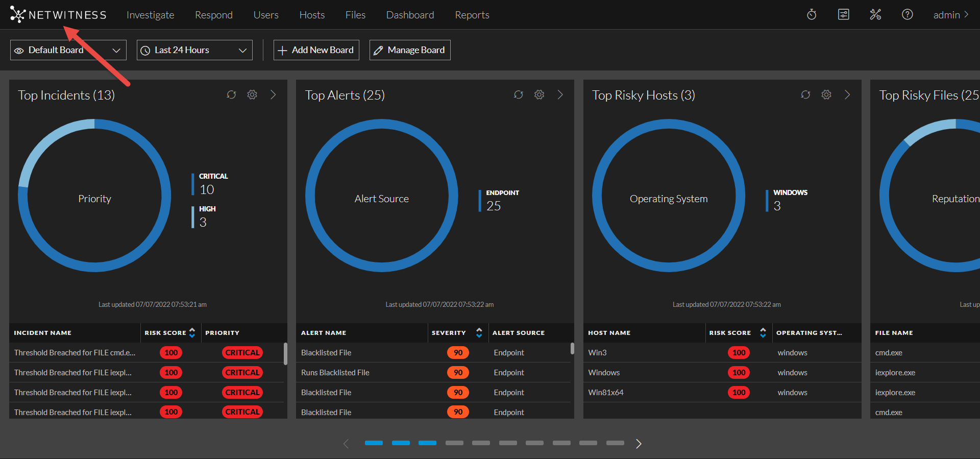Expand the Last 24 Hours time range

[194, 50]
